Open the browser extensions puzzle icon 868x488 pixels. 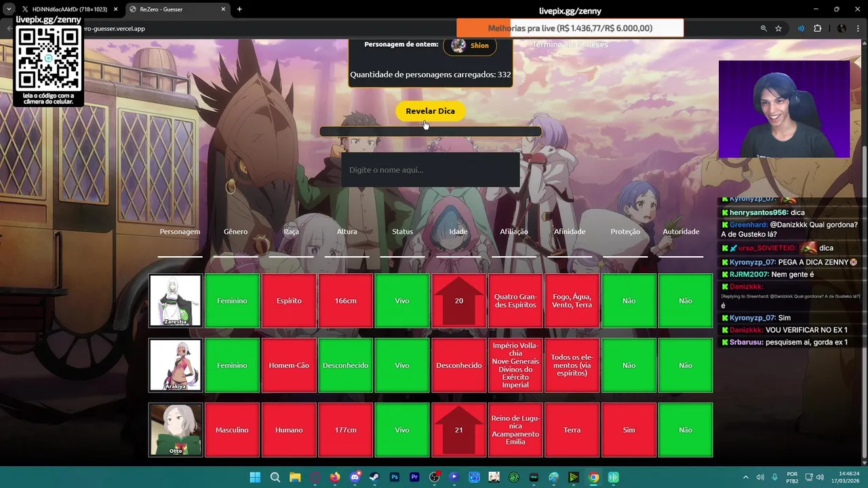coord(817,28)
